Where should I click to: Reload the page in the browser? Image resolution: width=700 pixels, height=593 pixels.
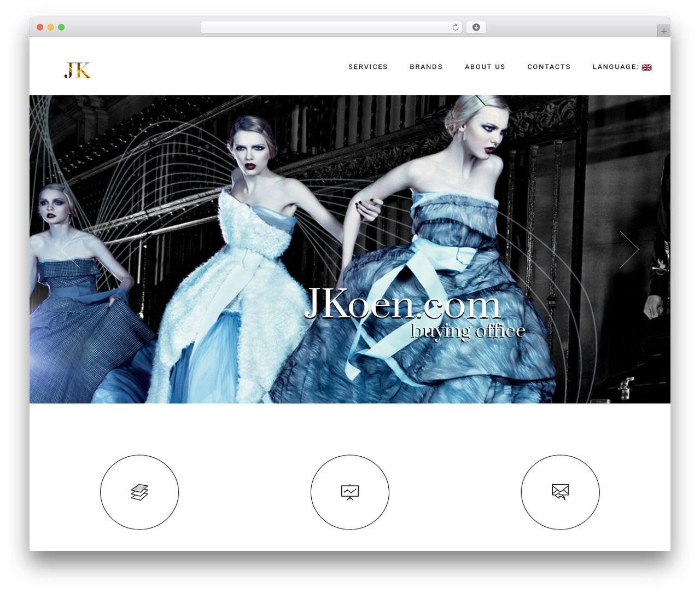(x=455, y=27)
